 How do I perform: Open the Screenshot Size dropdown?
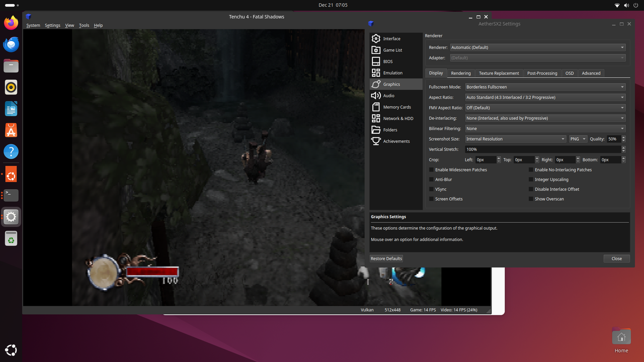tap(516, 139)
